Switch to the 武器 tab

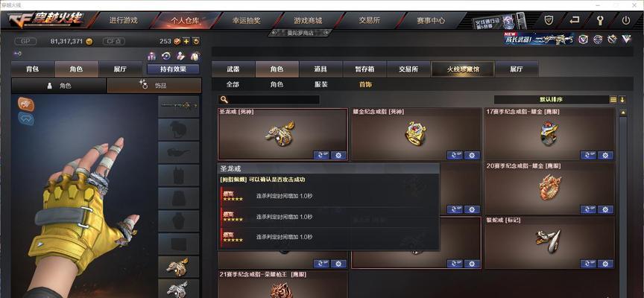233,69
